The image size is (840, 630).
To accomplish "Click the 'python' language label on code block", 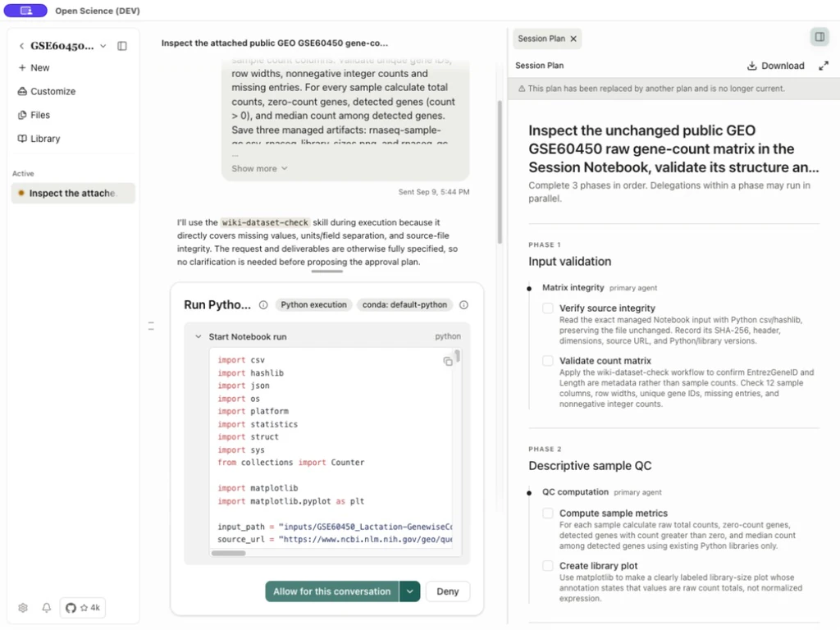I will click(x=448, y=336).
